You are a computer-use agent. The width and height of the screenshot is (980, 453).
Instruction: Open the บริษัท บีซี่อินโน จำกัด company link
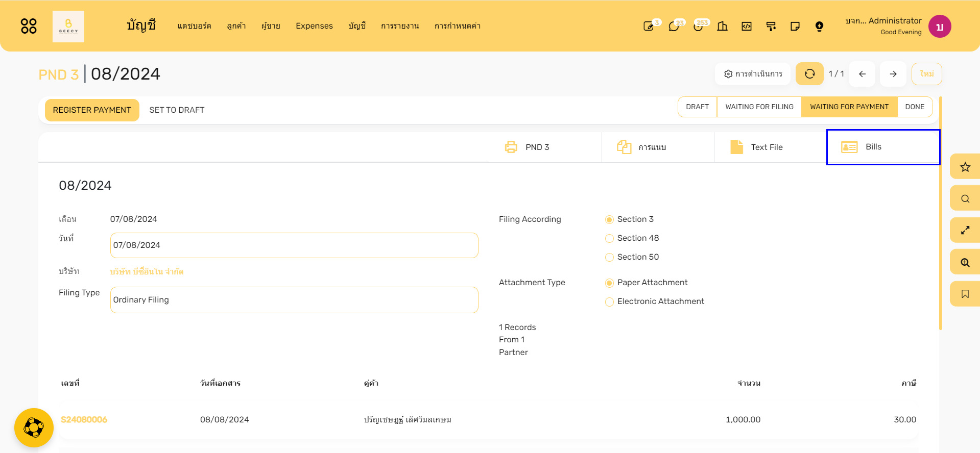tap(147, 271)
